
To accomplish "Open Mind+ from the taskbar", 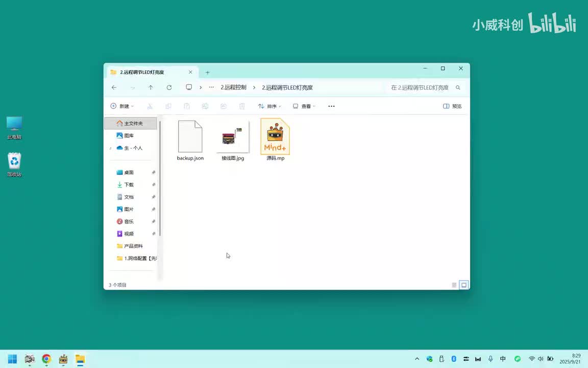I will [63, 359].
